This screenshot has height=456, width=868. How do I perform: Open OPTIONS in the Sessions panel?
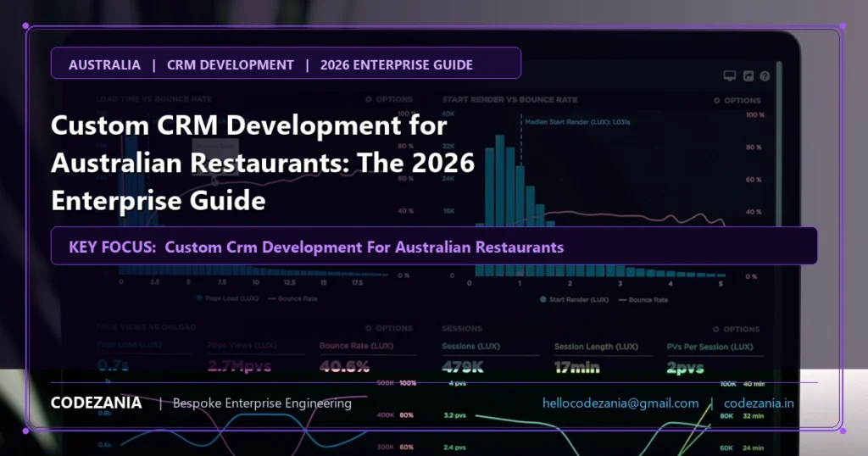point(737,329)
